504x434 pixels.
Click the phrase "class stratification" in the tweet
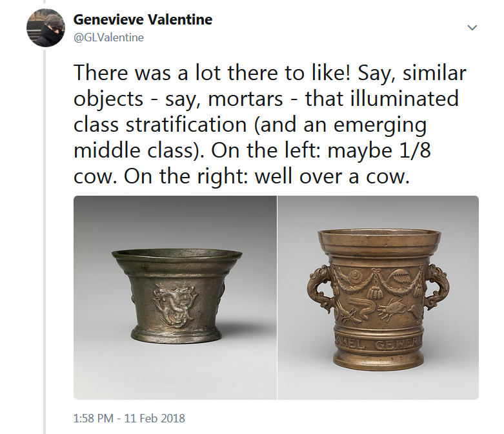169,125
